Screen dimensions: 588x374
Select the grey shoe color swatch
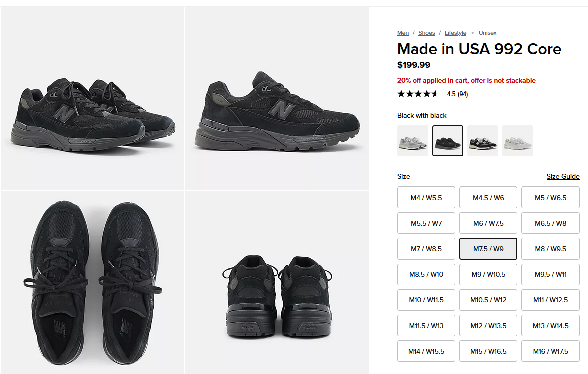click(x=413, y=141)
